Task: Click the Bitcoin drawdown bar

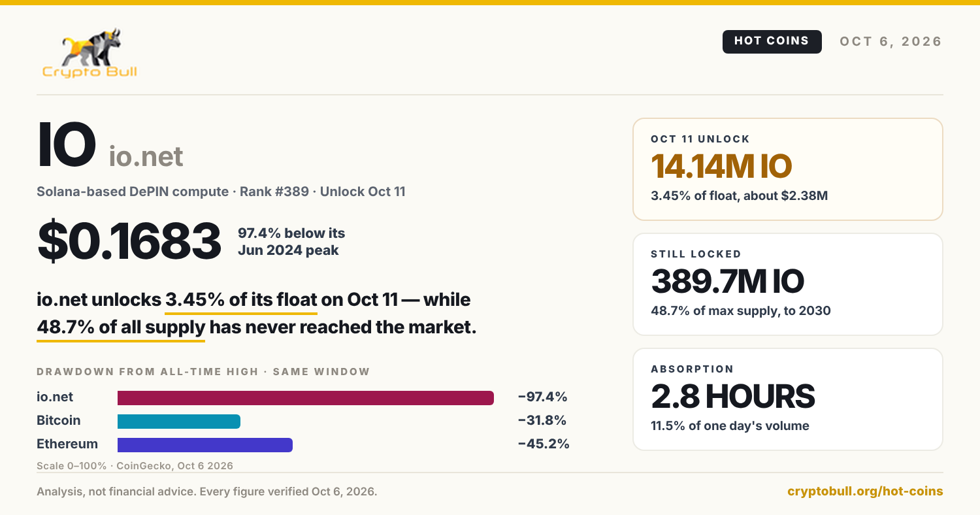Action: [179, 421]
